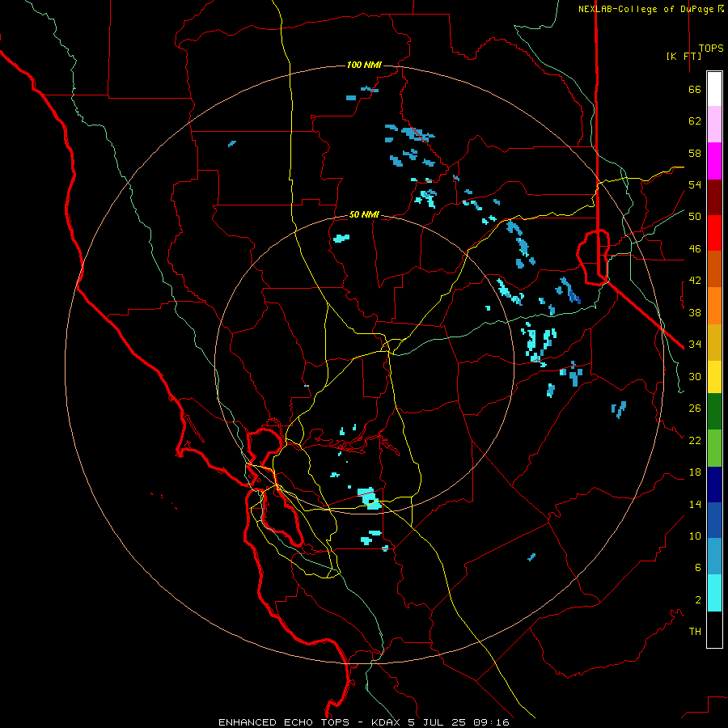The width and height of the screenshot is (728, 728).
Task: Click the legend value '38'
Action: pyautogui.click(x=695, y=312)
